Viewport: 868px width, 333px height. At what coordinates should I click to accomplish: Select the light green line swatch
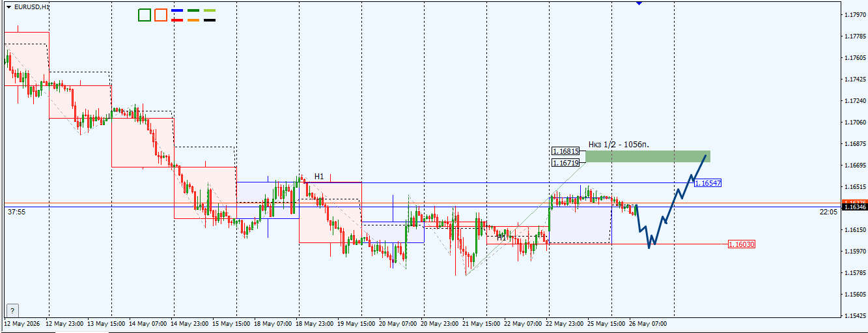pyautogui.click(x=210, y=11)
